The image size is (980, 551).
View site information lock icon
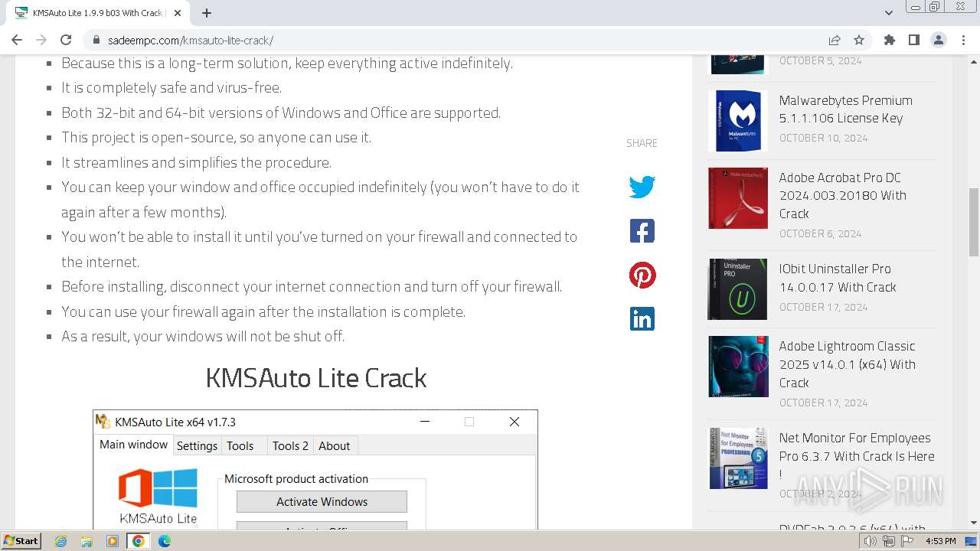click(x=96, y=41)
